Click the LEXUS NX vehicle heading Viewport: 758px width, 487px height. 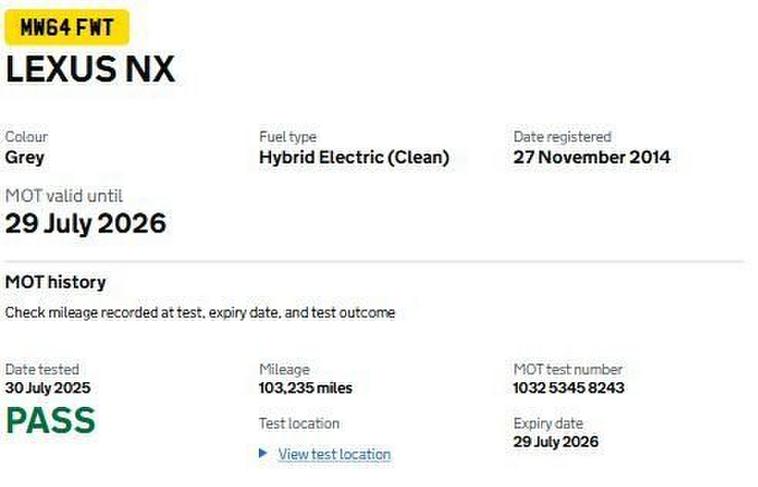90,70
